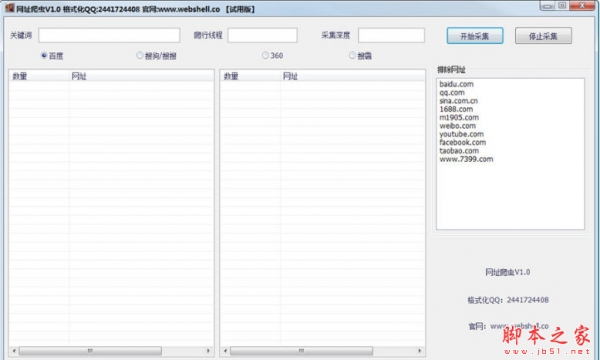The height and width of the screenshot is (360, 600).
Task: Click right table scrollbar left arrow
Action: pos(225,350)
